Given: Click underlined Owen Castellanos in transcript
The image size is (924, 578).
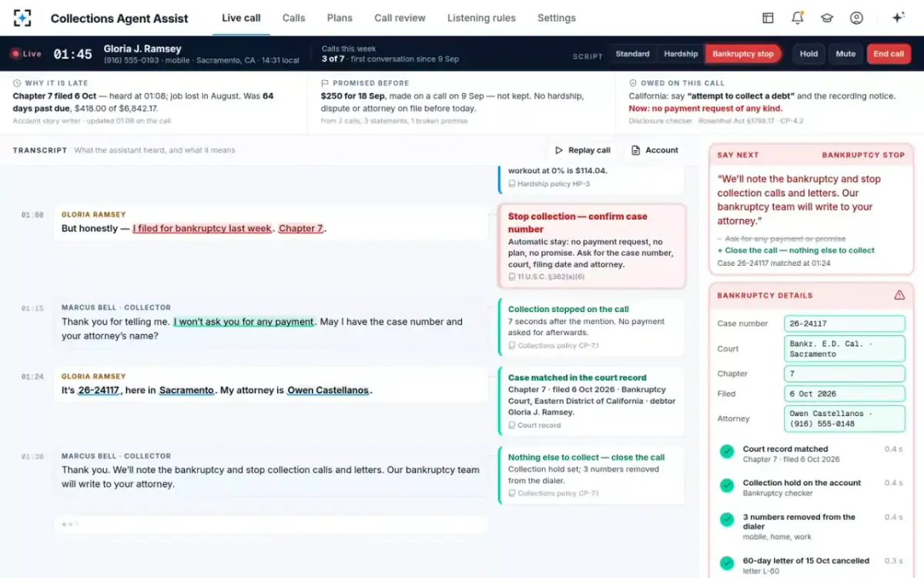Looking at the screenshot, I should coord(329,391).
